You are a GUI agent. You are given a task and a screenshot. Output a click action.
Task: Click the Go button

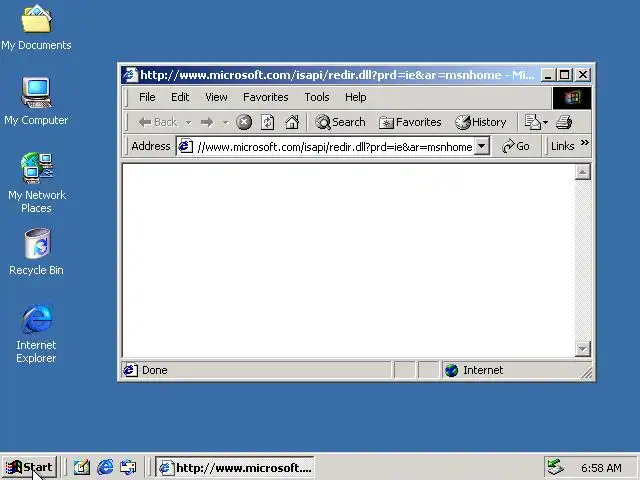pyautogui.click(x=516, y=146)
